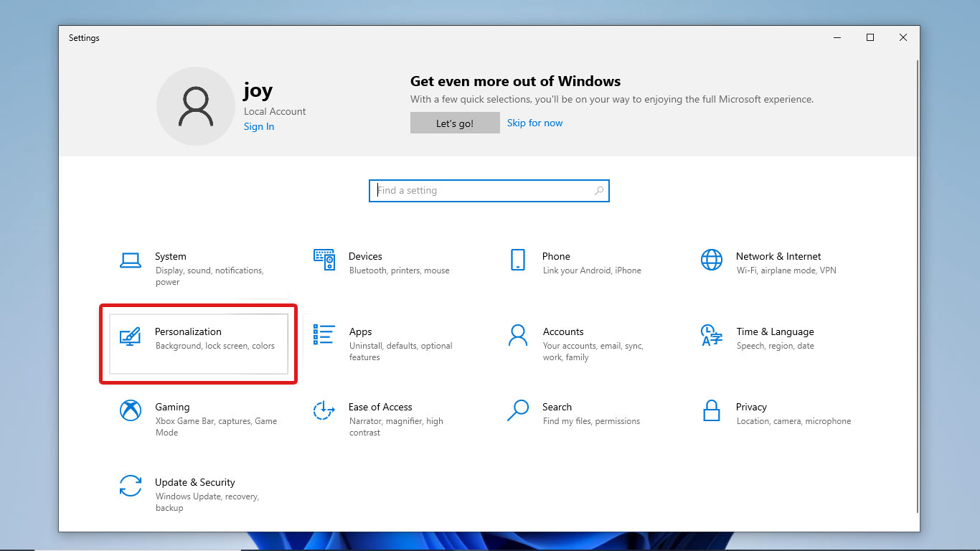Click 'Get even more out of Windows' heading
The width and height of the screenshot is (980, 551).
[x=515, y=81]
